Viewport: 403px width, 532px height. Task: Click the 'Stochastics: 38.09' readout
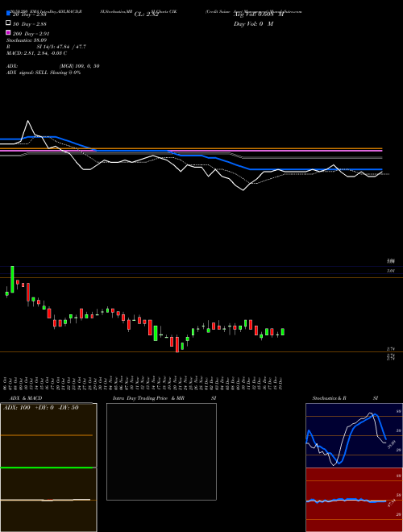click(27, 40)
